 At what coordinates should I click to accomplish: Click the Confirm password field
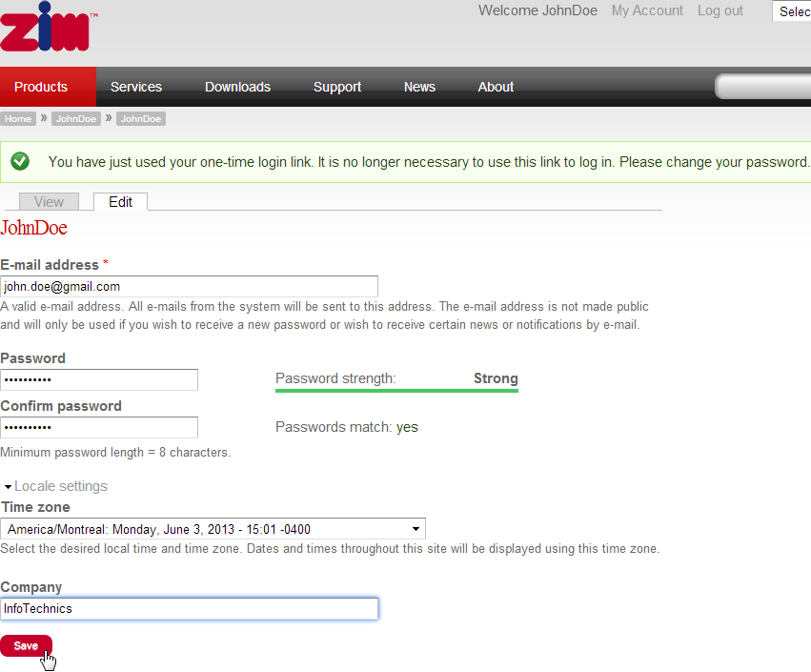point(99,427)
